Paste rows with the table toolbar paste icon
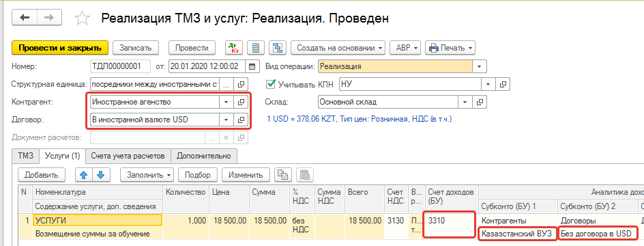The width and height of the screenshot is (644, 246). pos(305,174)
